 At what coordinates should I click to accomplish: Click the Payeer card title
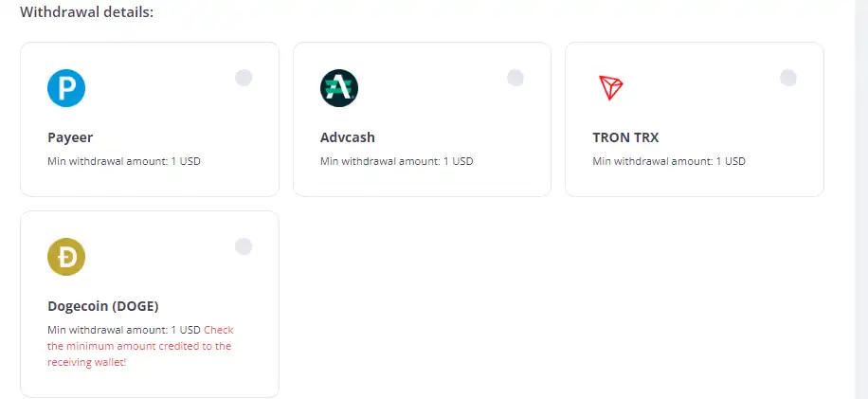click(x=70, y=137)
